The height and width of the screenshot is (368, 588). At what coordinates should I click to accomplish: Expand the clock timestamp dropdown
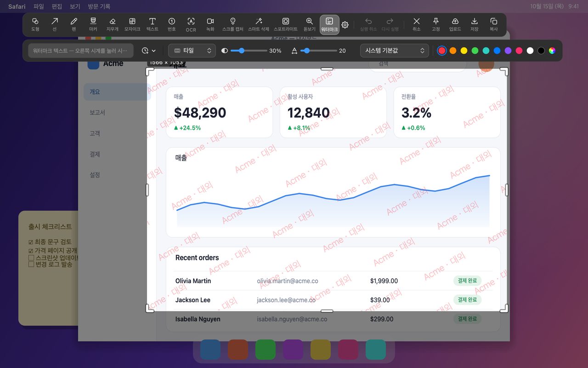[149, 51]
